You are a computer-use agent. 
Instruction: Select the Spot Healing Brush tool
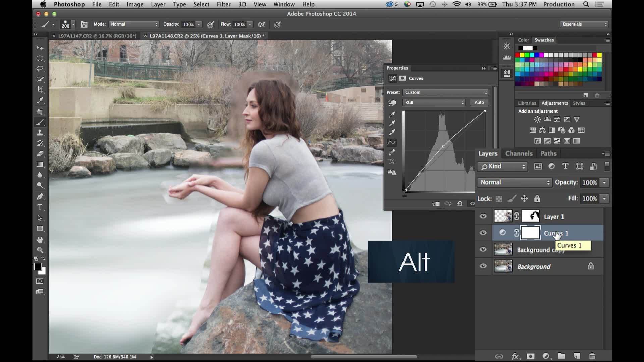tap(40, 112)
